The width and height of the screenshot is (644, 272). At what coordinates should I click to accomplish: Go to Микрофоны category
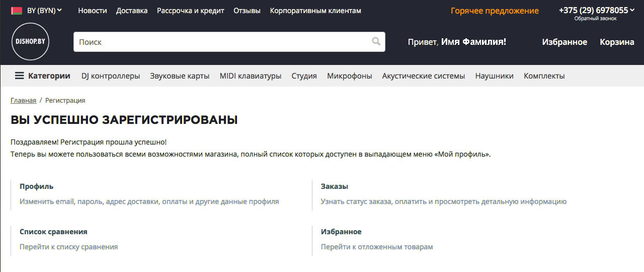point(350,76)
